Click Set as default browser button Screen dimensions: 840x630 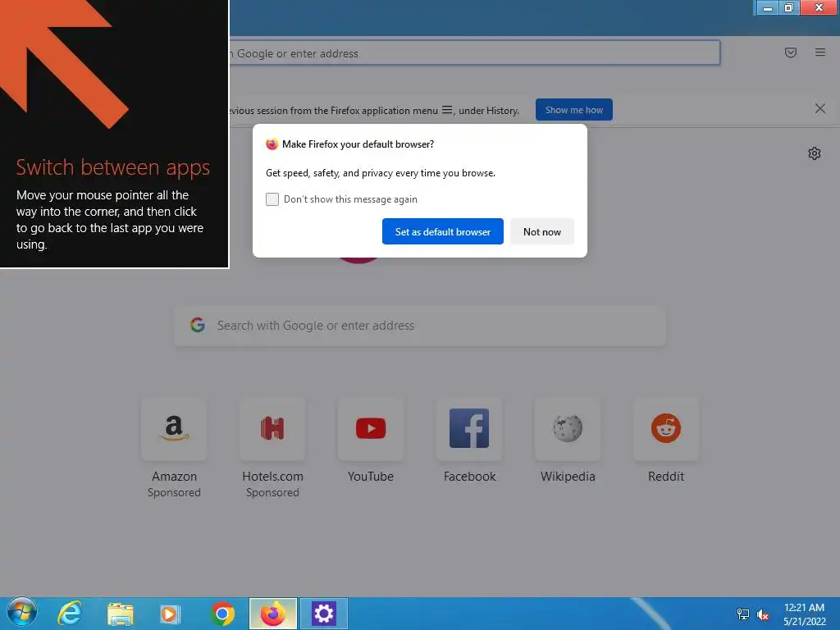click(442, 231)
